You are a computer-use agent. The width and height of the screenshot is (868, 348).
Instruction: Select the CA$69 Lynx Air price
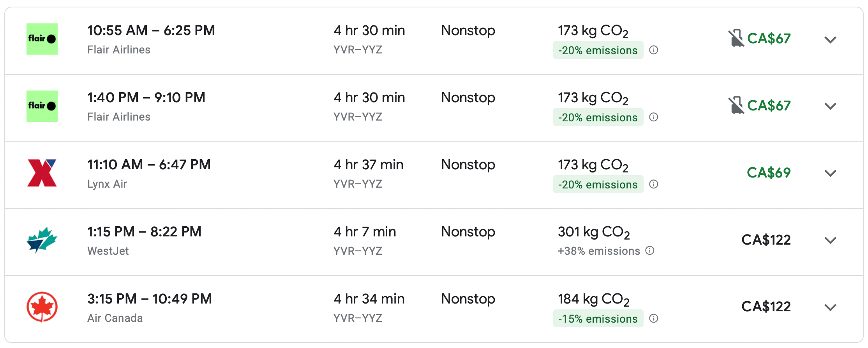point(769,172)
